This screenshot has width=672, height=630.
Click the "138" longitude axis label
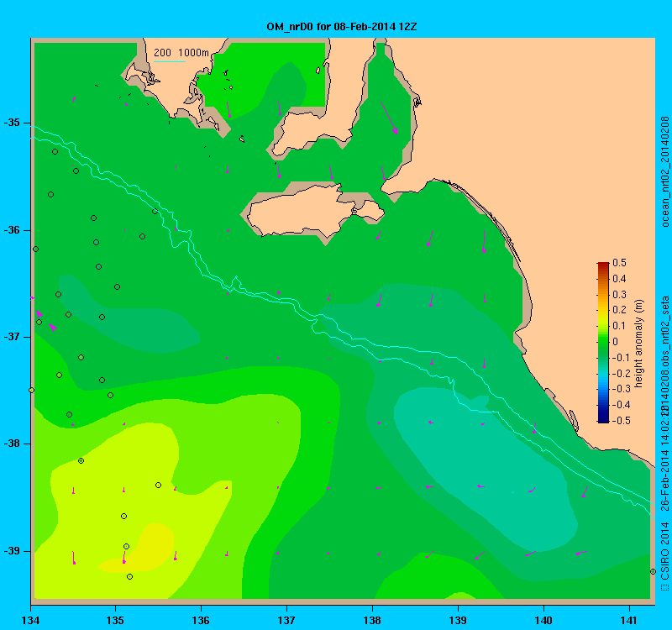(372, 620)
